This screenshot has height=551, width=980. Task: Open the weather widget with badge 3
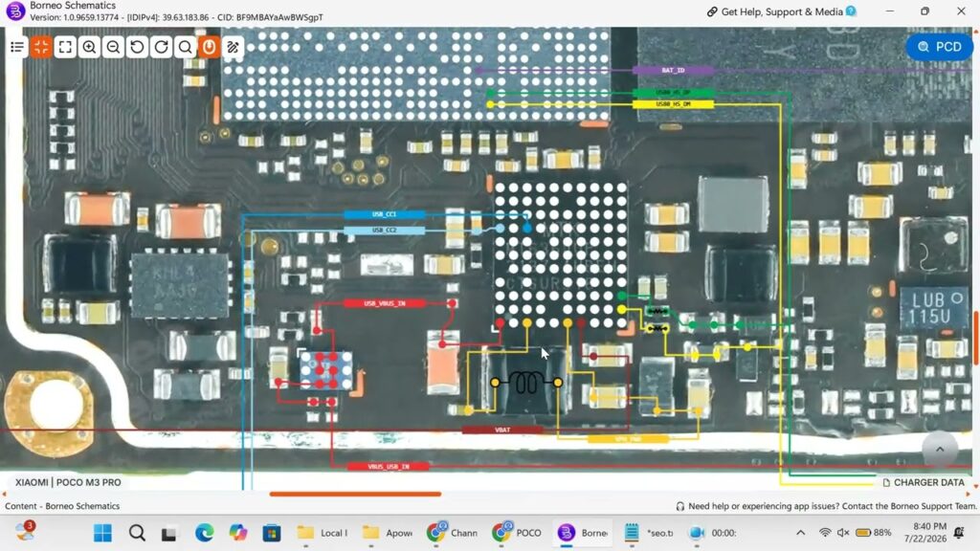25,531
